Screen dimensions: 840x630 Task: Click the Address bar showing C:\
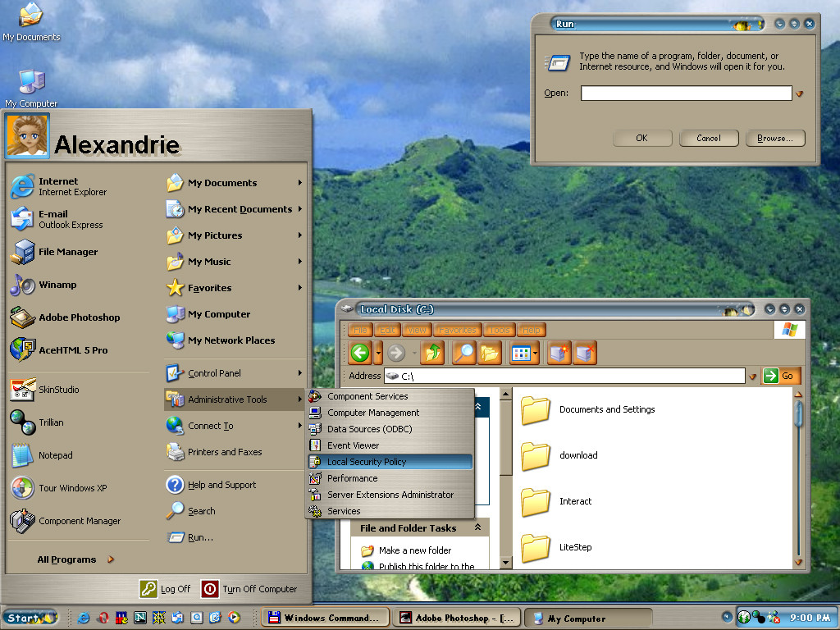tap(564, 376)
